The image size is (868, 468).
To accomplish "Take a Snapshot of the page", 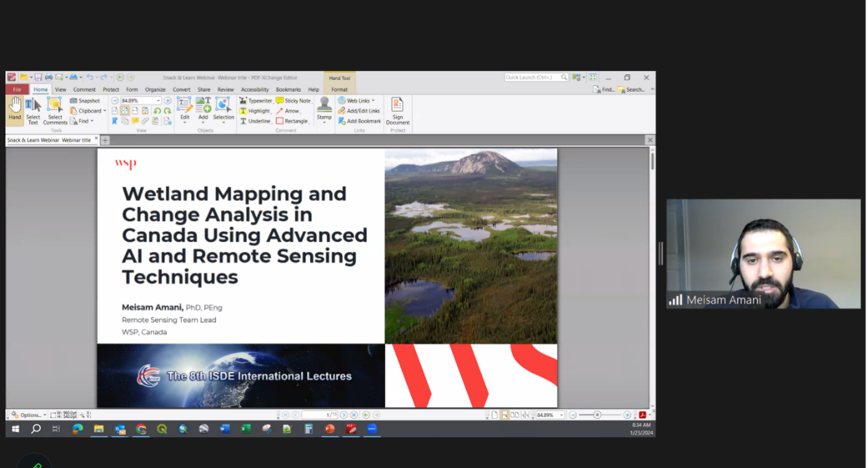I will 85,101.
